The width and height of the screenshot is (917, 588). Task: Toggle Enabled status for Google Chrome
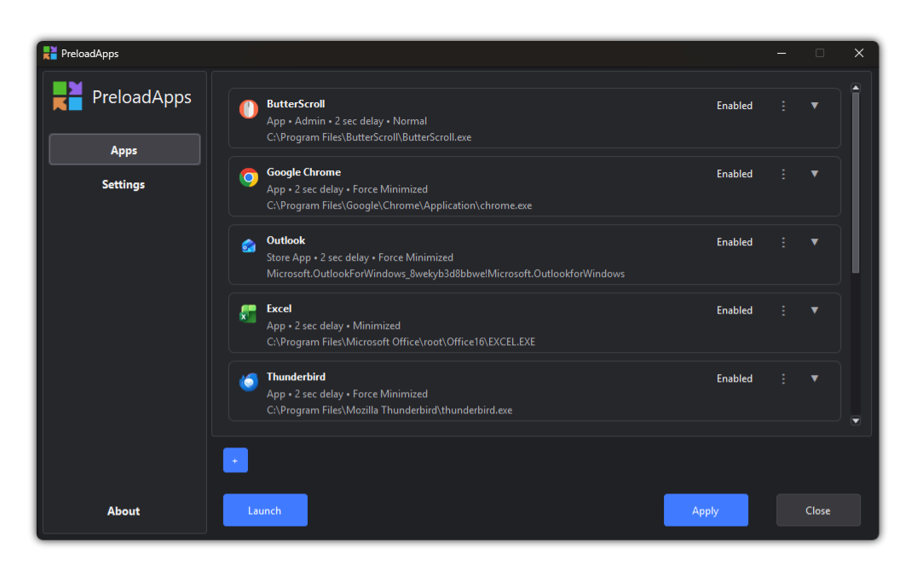(x=735, y=174)
